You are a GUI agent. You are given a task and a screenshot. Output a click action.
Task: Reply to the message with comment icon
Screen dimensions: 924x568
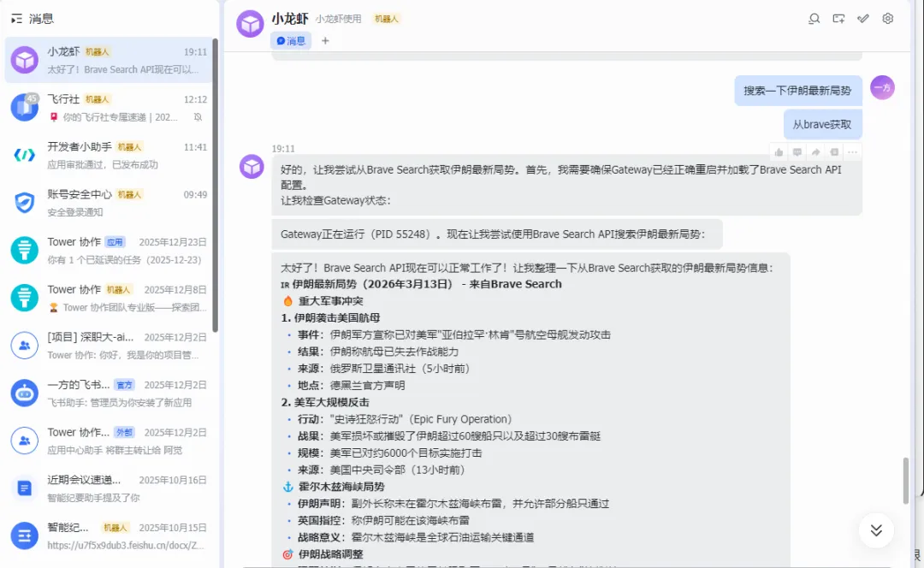point(797,152)
